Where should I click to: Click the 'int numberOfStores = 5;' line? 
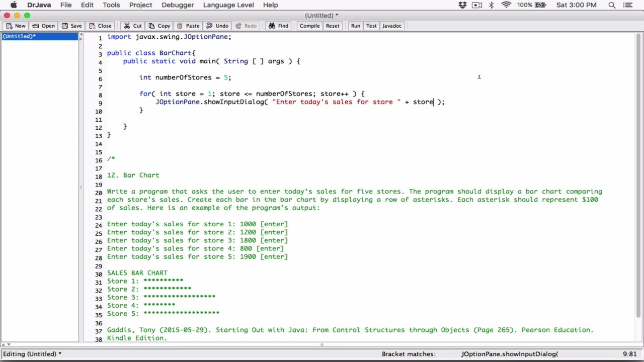[185, 77]
